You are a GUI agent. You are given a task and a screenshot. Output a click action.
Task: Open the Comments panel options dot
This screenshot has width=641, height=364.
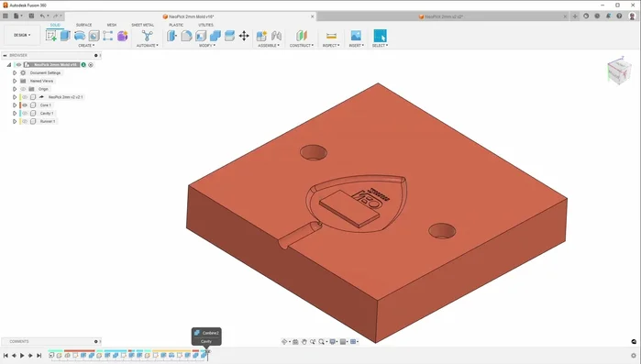click(96, 341)
